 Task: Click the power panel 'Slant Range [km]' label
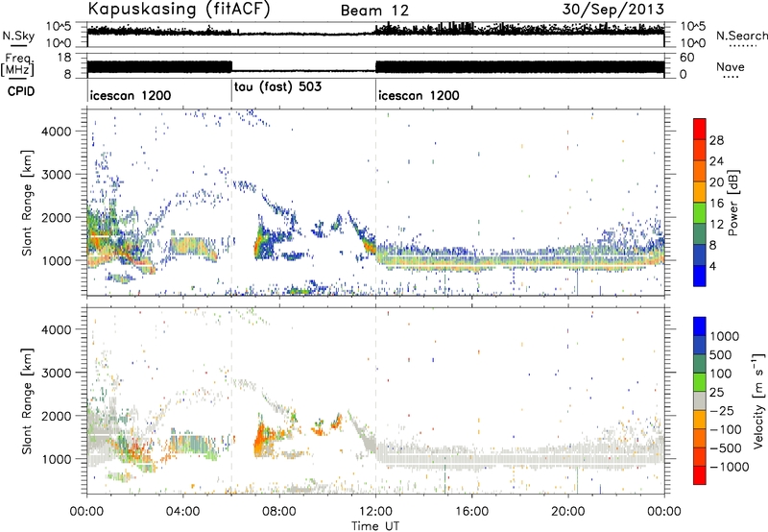27,203
